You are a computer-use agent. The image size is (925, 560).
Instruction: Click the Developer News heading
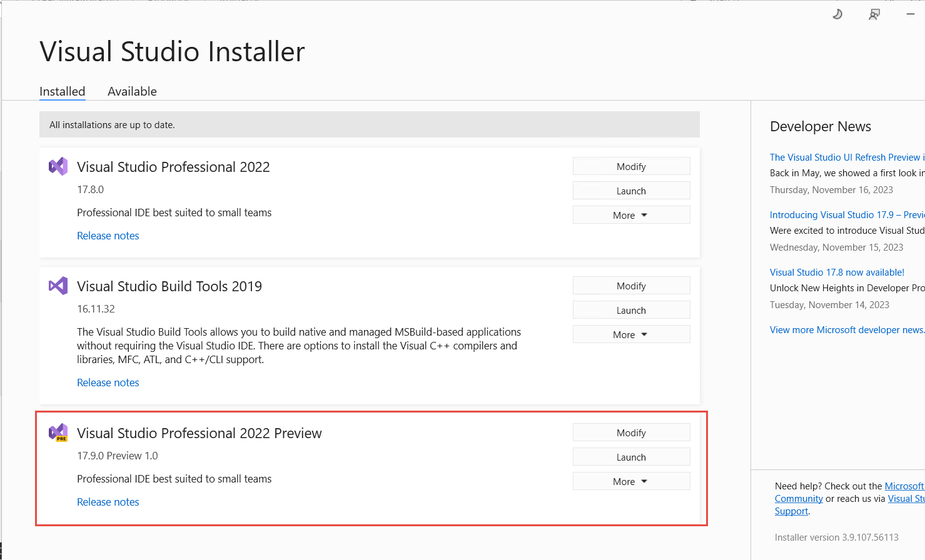[821, 126]
